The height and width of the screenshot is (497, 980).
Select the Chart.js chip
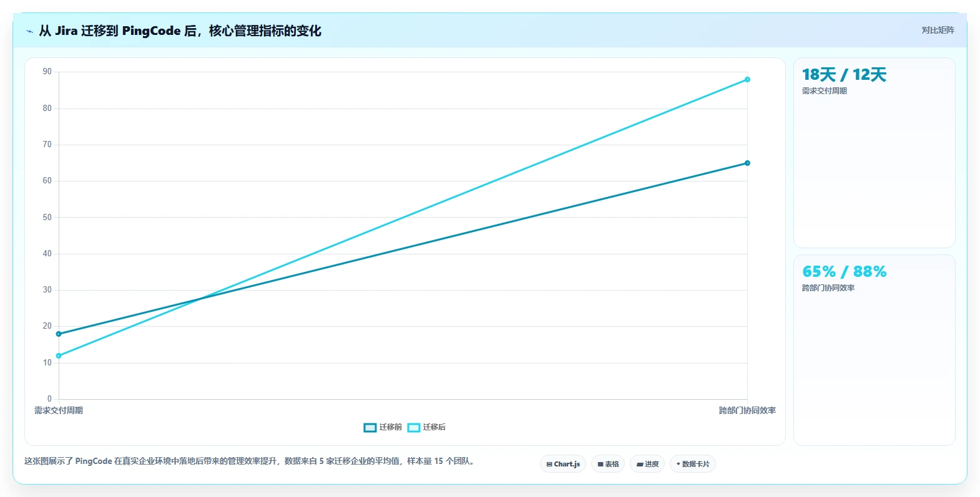pos(563,464)
